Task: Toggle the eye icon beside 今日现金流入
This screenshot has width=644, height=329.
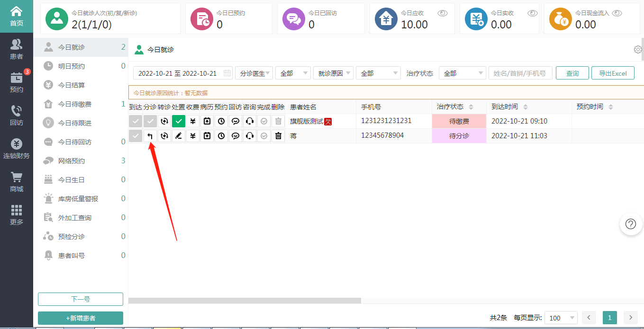Action: (617, 13)
